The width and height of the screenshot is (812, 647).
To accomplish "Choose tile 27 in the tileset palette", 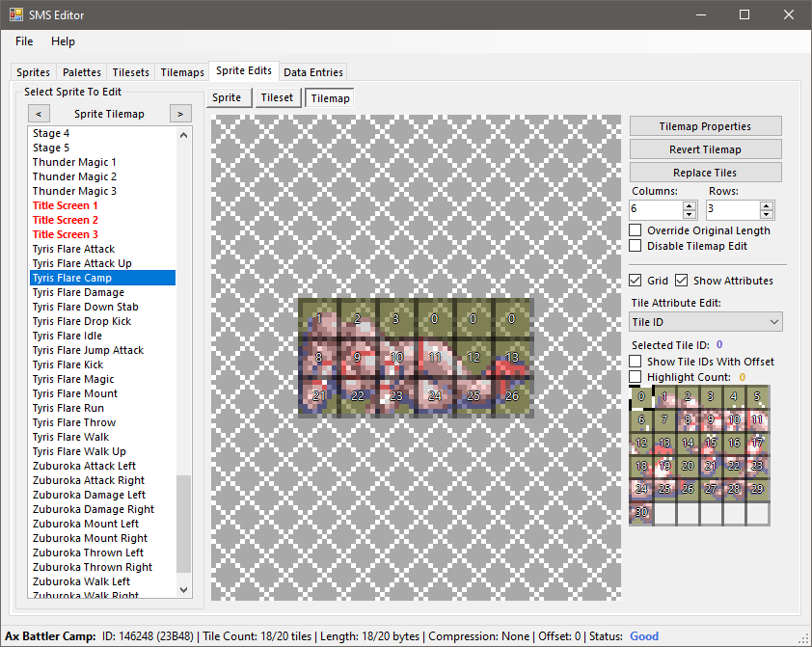I will [x=711, y=489].
